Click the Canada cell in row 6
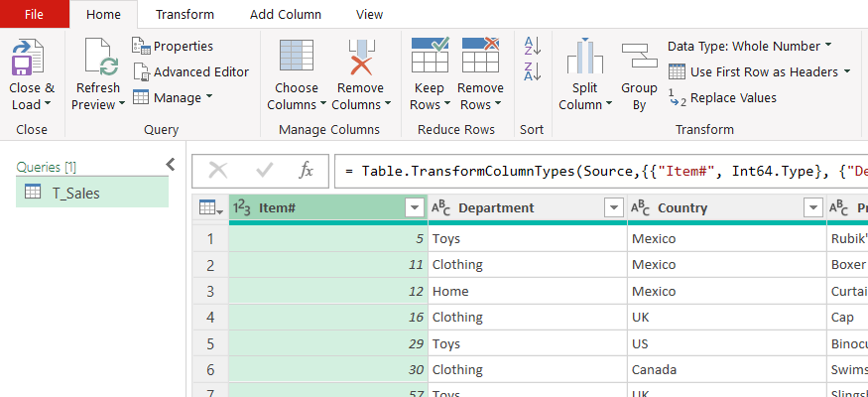The image size is (868, 397). pos(727,369)
